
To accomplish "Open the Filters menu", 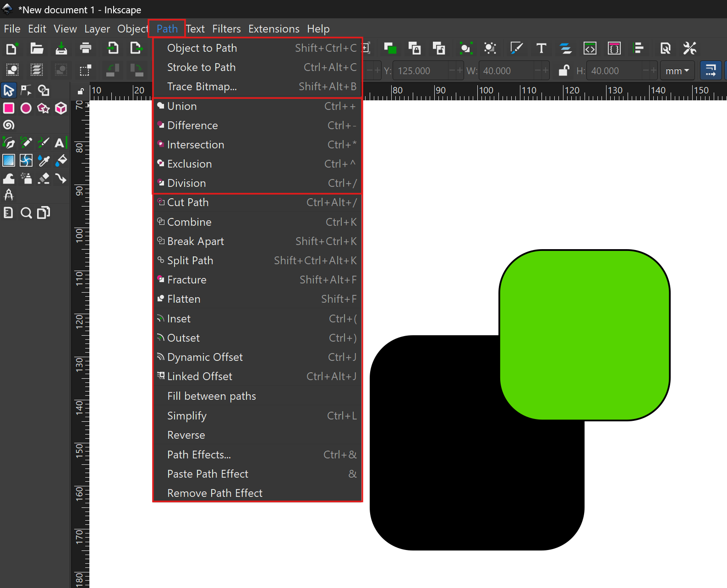I will [226, 29].
